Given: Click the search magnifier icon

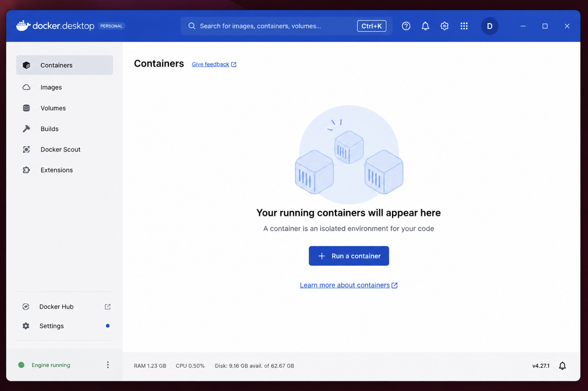Looking at the screenshot, I should click(x=192, y=26).
